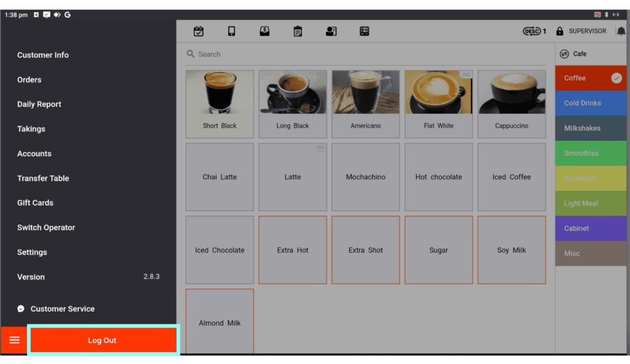Open the Customer Service link
Image resolution: width=630 pixels, height=364 pixels.
tap(62, 309)
